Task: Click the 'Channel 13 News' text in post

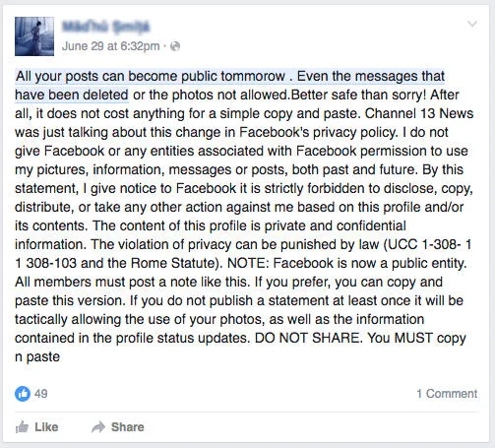Action: point(419,113)
